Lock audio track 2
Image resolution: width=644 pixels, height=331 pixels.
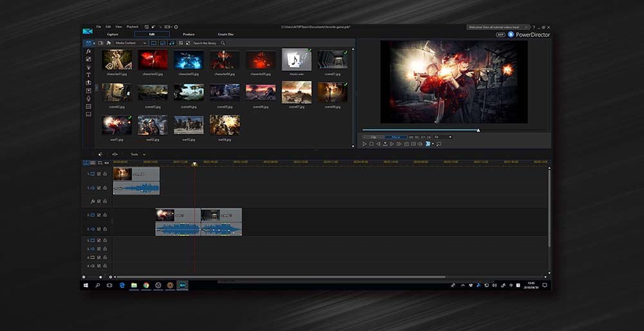click(x=105, y=229)
